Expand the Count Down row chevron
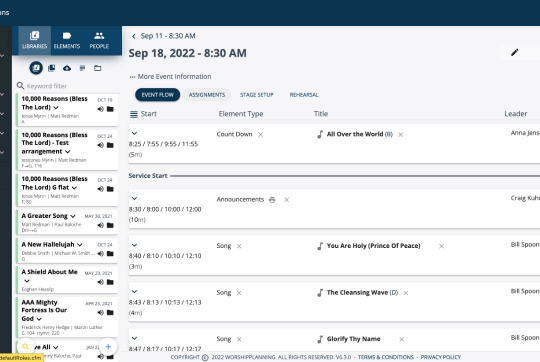 tap(134, 133)
